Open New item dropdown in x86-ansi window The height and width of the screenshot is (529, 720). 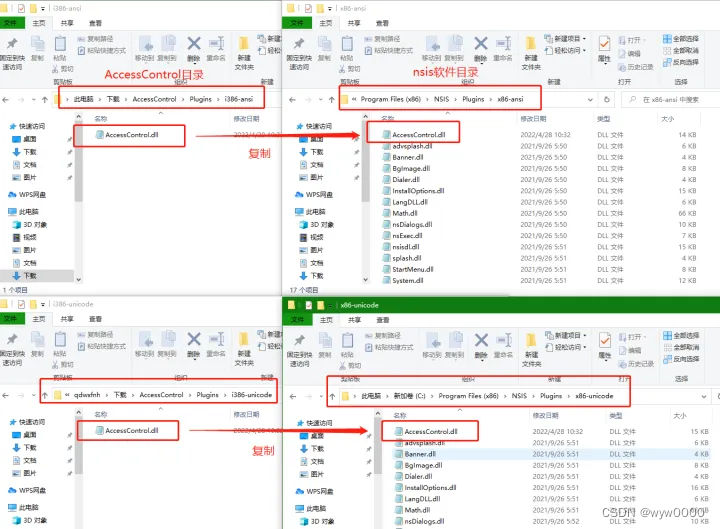click(x=565, y=39)
